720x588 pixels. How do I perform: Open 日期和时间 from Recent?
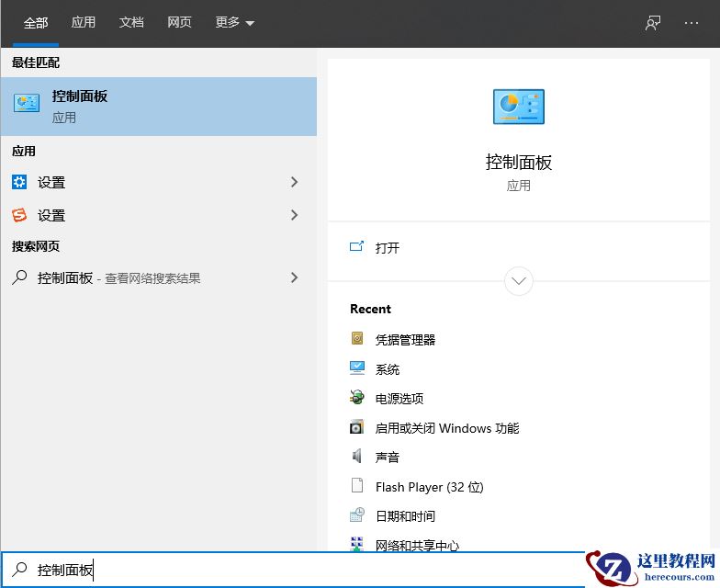click(x=405, y=516)
